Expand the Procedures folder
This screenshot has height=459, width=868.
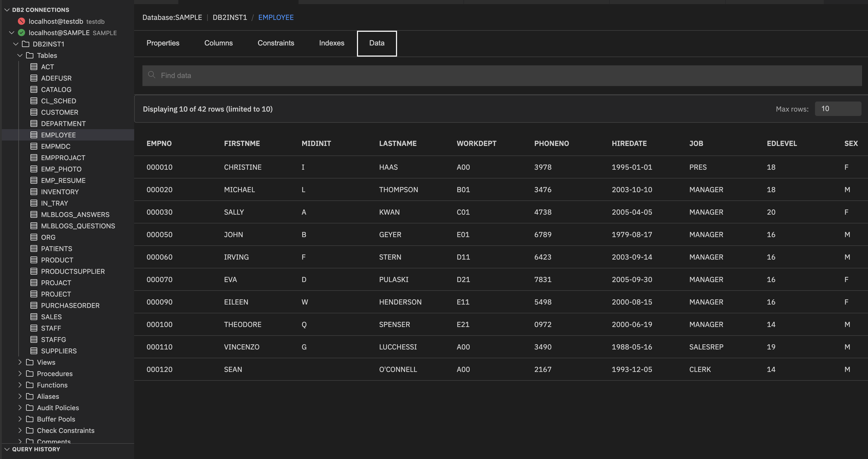click(x=20, y=374)
